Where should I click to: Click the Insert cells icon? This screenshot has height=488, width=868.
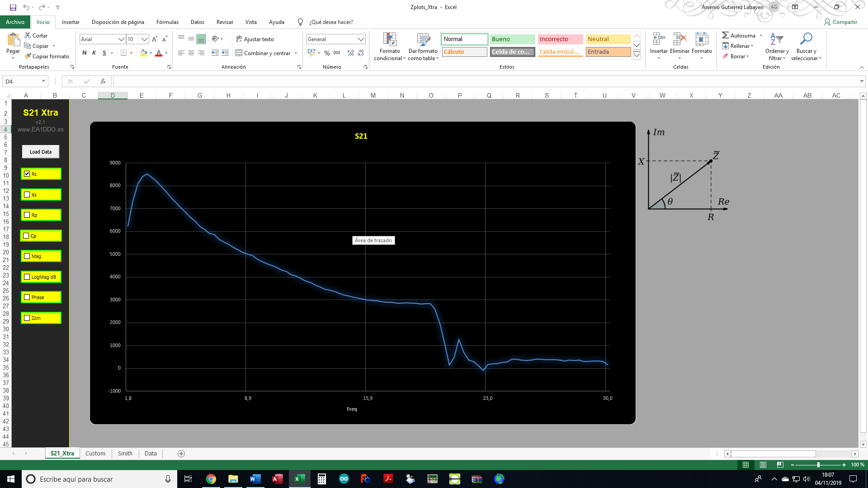(658, 40)
